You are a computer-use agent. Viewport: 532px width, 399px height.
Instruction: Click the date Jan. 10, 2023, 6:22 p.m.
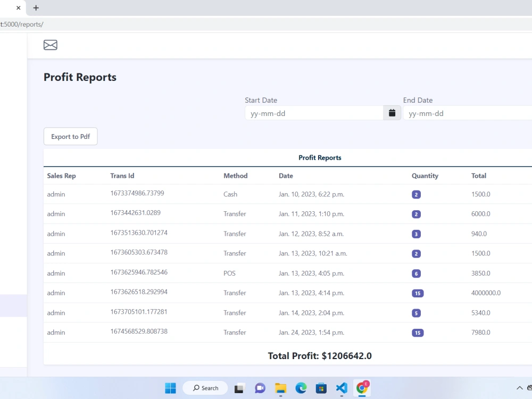coord(311,194)
